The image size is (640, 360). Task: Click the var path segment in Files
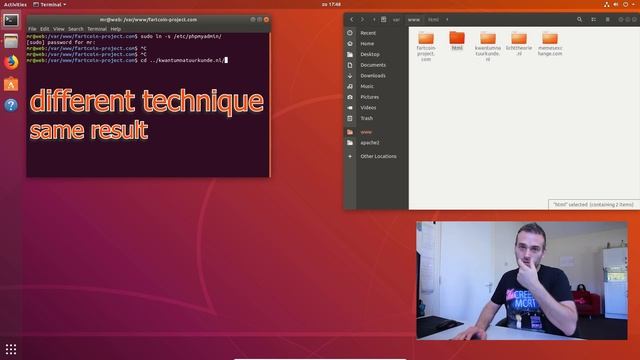pyautogui.click(x=396, y=19)
